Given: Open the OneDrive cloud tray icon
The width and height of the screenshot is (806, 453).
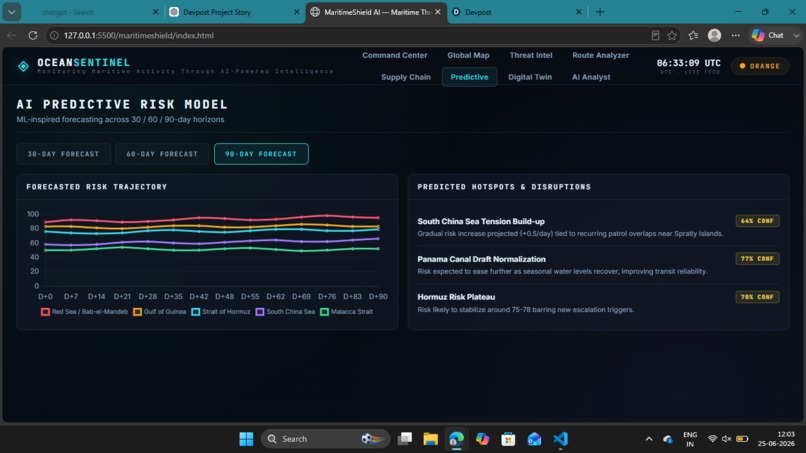Looking at the screenshot, I should 668,439.
